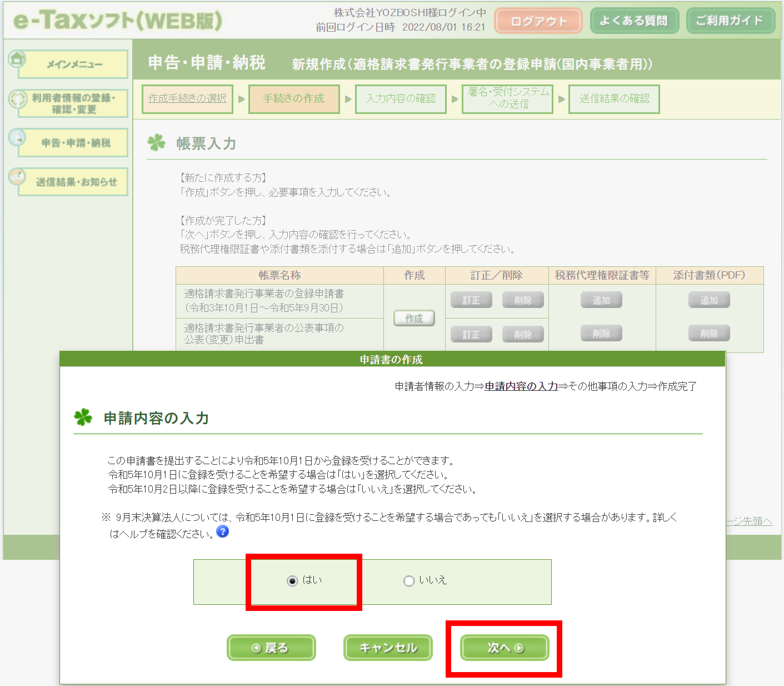Click the 申請内容の入力 dialog heading
Screen dimensions: 784x686
156,418
